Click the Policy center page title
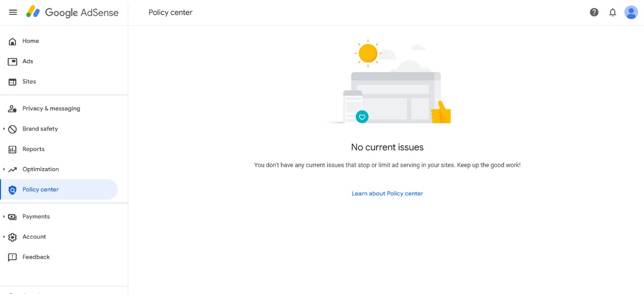644x294 pixels. click(x=171, y=12)
